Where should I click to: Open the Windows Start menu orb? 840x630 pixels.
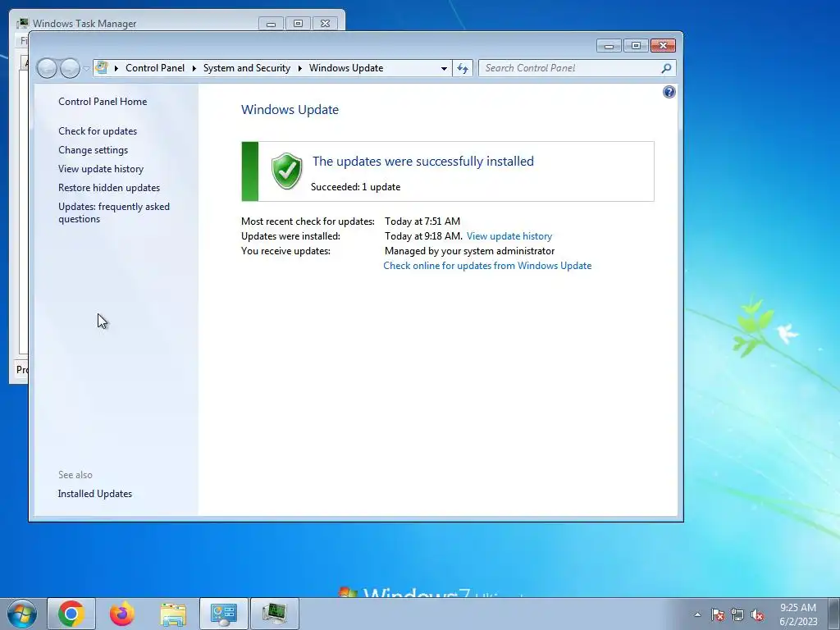point(21,614)
